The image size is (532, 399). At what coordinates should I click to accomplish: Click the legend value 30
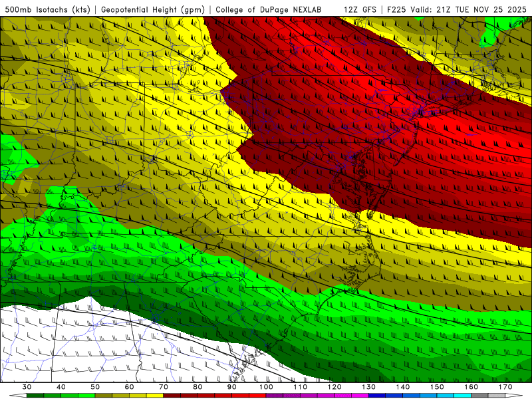click(27, 387)
